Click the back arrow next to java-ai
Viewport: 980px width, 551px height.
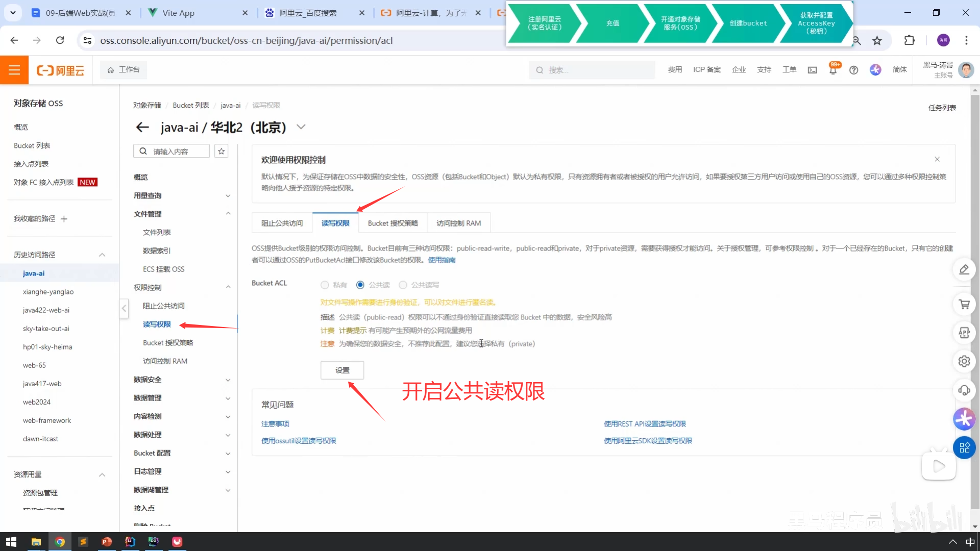point(142,127)
